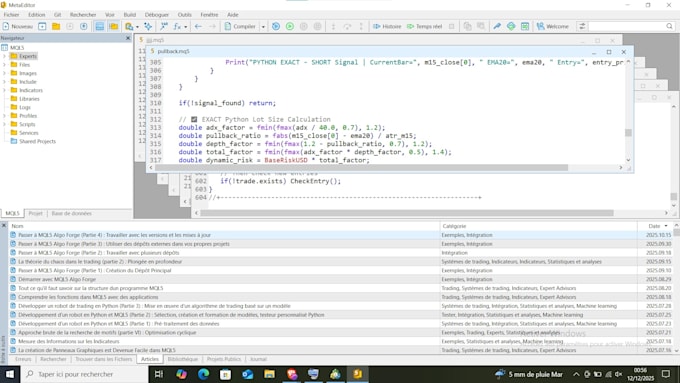Open the Outils menu
Screen dimensions: 680x383
[184, 15]
